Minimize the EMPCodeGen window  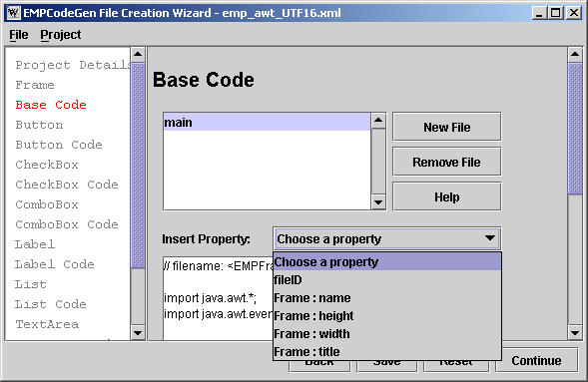539,13
